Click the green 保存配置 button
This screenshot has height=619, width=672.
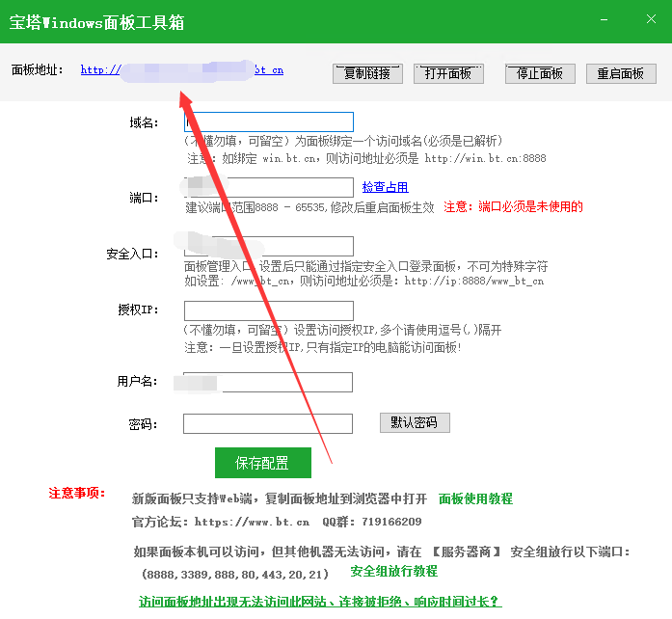(x=263, y=463)
